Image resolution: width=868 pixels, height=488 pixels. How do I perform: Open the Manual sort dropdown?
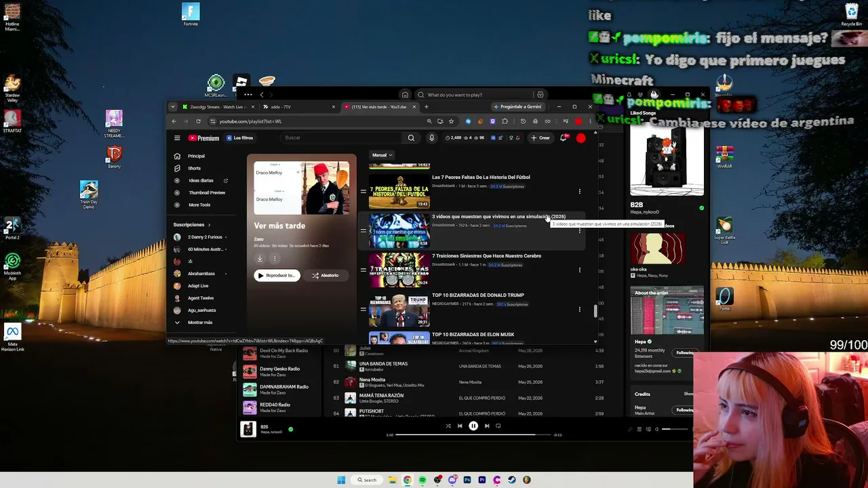point(382,155)
